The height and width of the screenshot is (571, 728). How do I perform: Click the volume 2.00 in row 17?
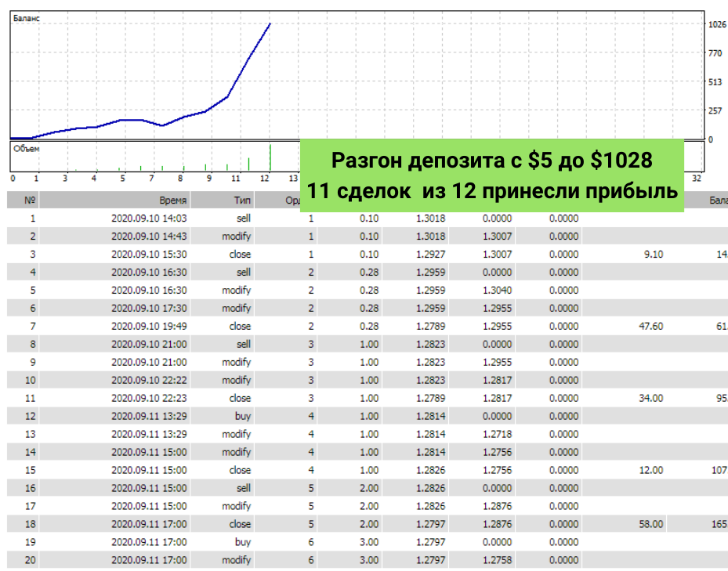point(369,506)
